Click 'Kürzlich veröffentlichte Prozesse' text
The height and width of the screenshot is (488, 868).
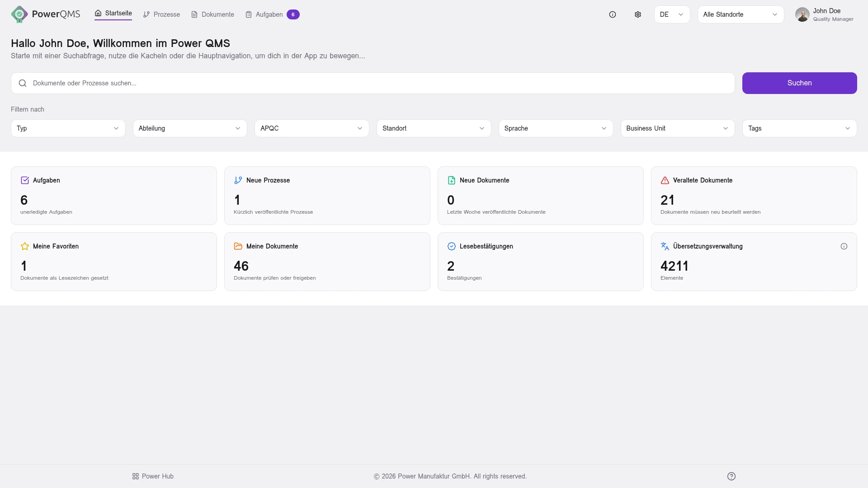[x=273, y=212]
